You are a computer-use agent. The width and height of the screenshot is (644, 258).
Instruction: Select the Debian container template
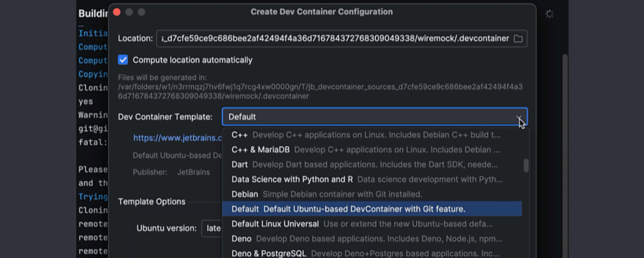pos(245,194)
